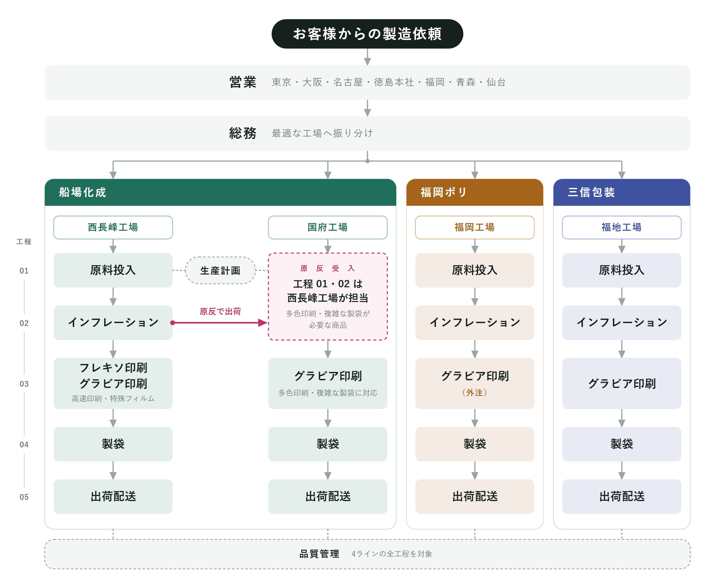Click 製袋 step in 国府工場 column

328,444
